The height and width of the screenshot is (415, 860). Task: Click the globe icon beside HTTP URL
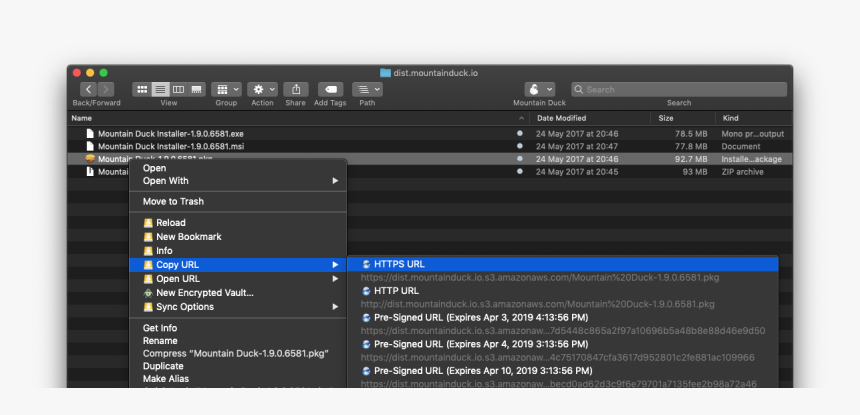(366, 291)
